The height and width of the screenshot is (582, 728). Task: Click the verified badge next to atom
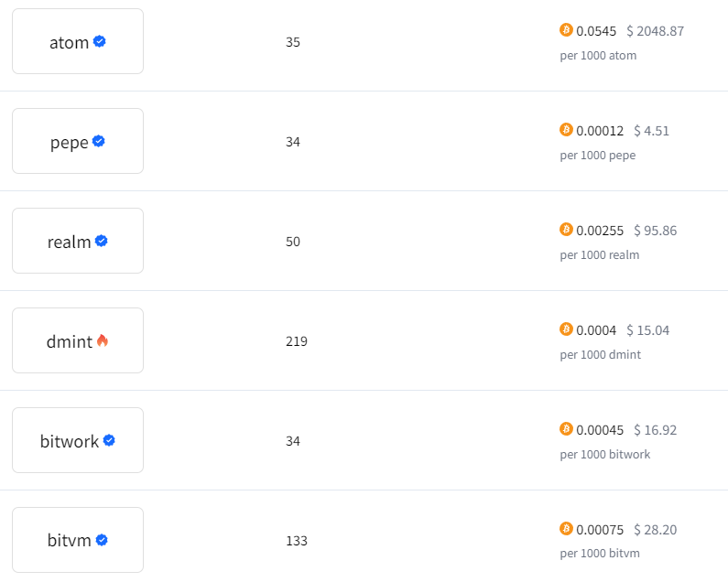tap(100, 41)
